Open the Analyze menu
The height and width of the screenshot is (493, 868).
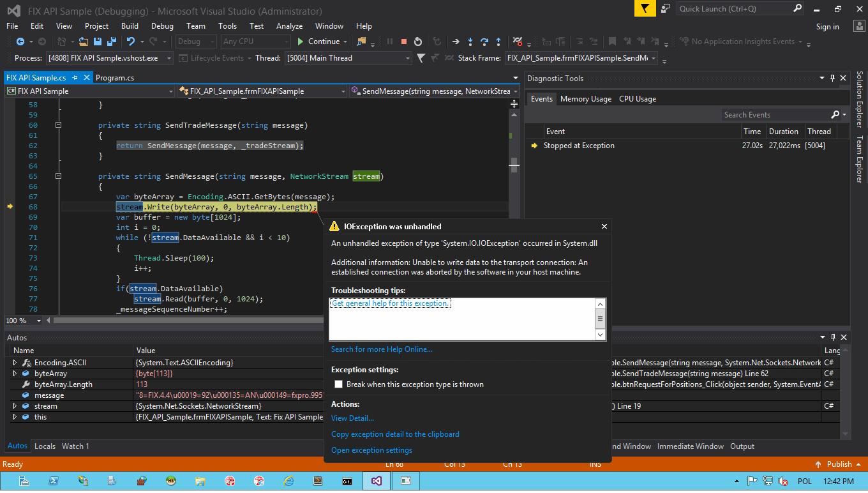click(289, 26)
